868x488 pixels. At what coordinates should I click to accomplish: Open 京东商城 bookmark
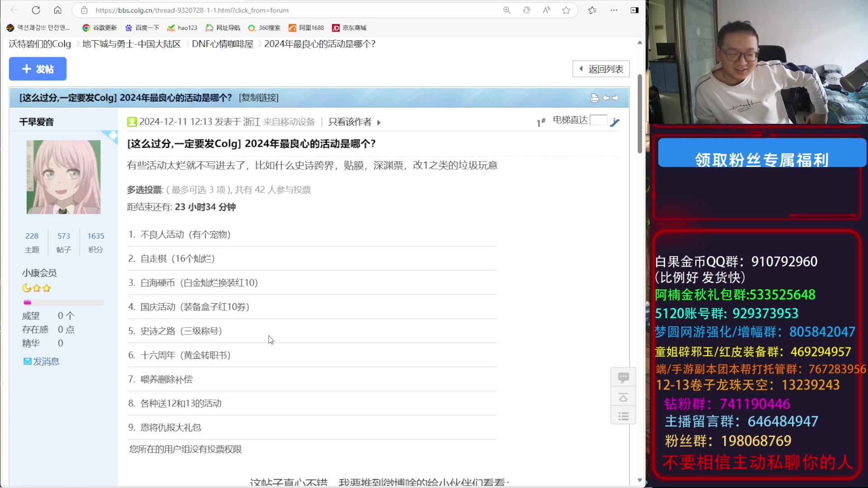[x=349, y=28]
